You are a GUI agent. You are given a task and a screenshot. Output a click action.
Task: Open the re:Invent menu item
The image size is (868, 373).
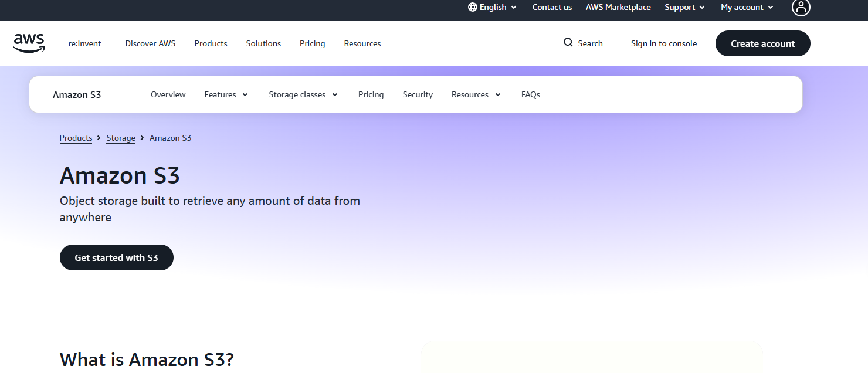click(84, 43)
